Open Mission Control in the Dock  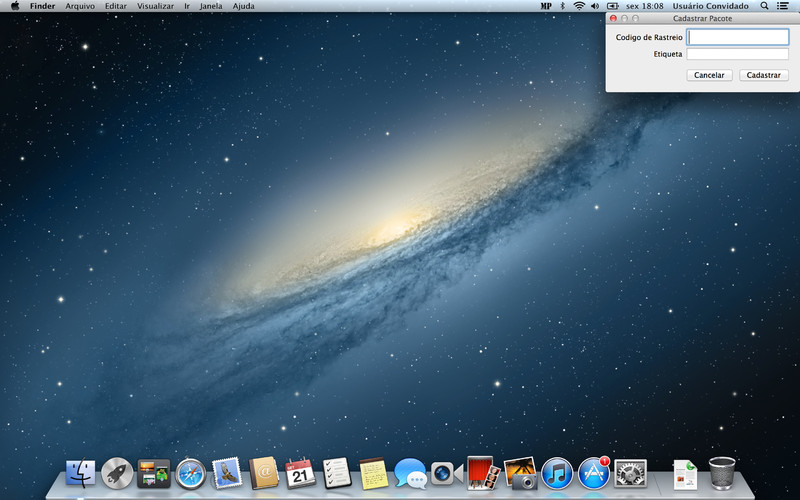pyautogui.click(x=154, y=473)
